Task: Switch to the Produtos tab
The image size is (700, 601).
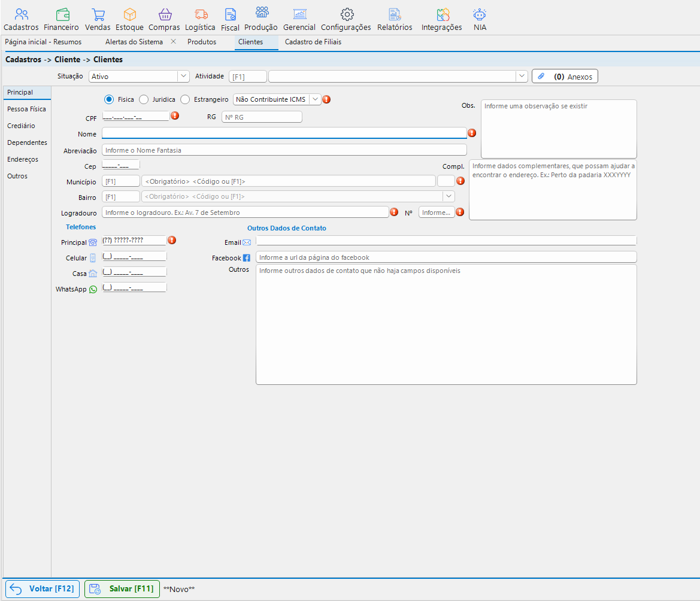Action: coord(202,42)
